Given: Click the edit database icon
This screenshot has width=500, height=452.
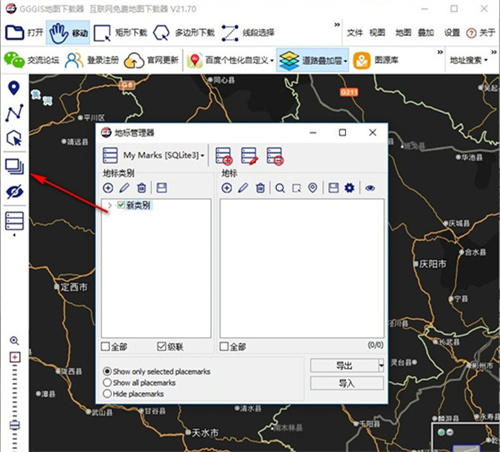Looking at the screenshot, I should [x=249, y=156].
